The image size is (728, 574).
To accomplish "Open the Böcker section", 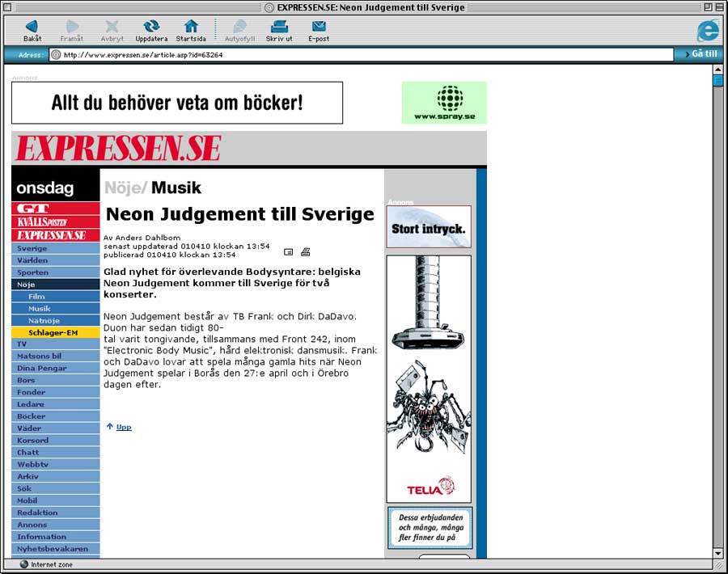I will point(55,416).
